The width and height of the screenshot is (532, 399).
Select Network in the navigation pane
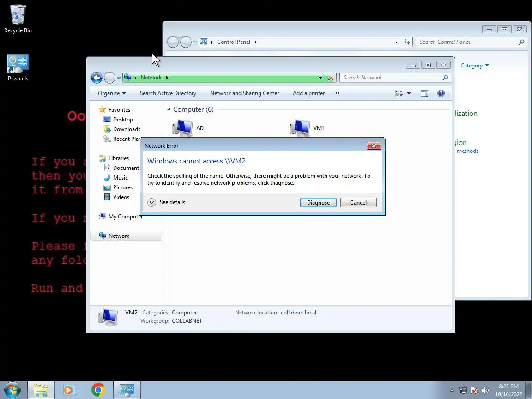126,236
